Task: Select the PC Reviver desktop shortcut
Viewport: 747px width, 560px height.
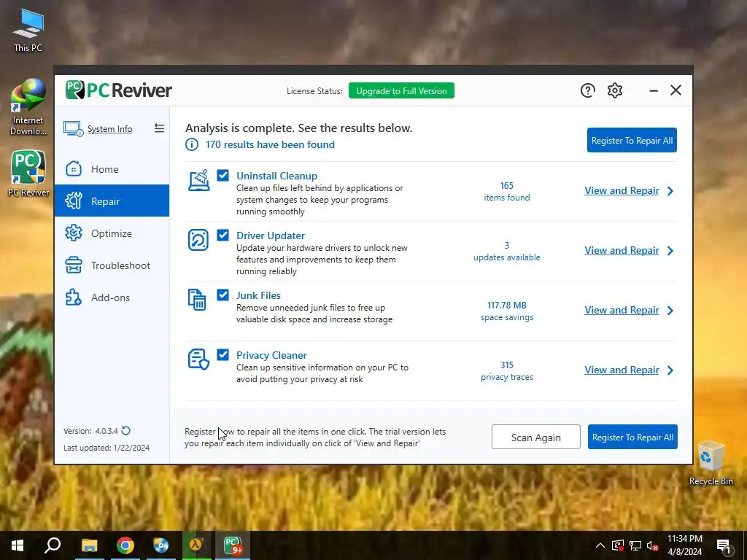Action: (28, 174)
